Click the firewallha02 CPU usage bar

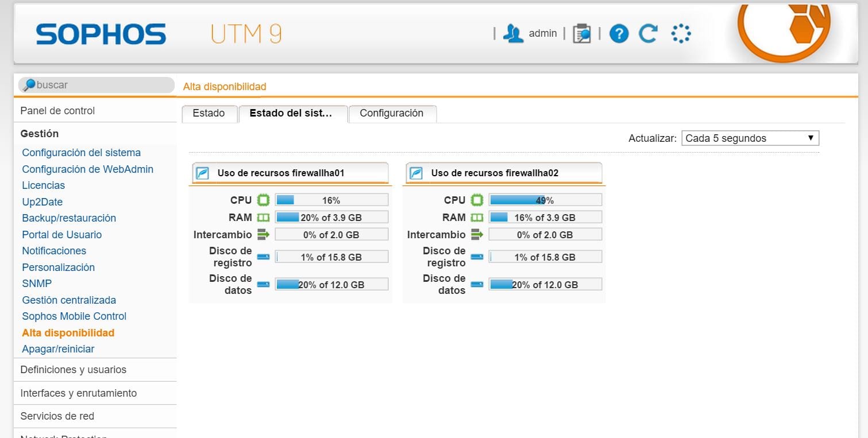click(545, 200)
